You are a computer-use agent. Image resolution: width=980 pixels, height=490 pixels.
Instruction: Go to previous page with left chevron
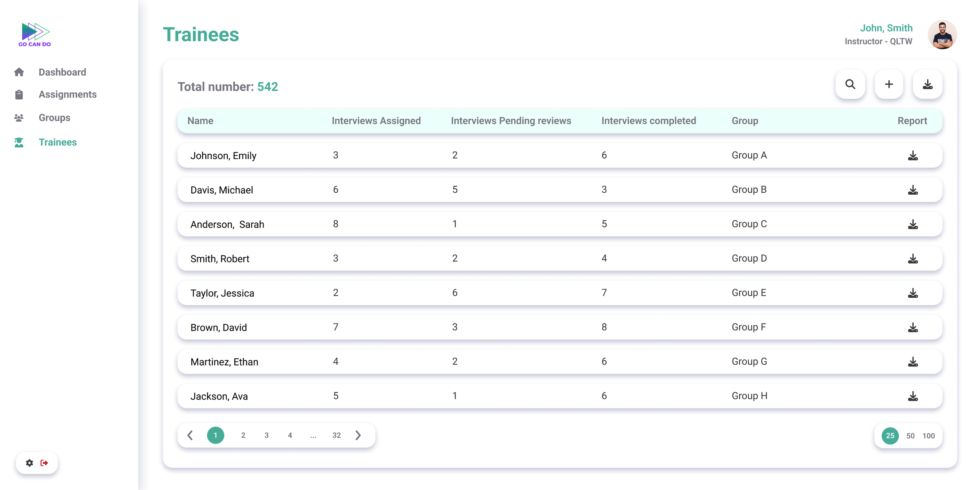tap(190, 435)
